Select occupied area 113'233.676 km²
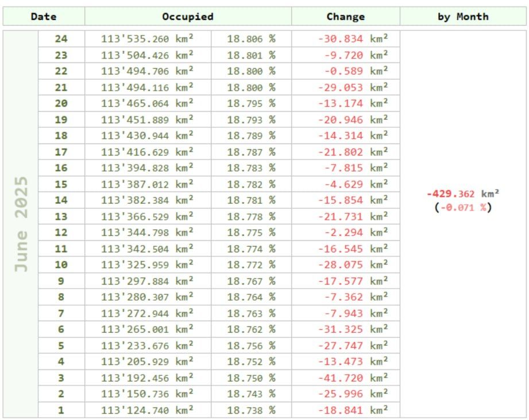Viewport: 529px width, 420px height. [x=147, y=346]
